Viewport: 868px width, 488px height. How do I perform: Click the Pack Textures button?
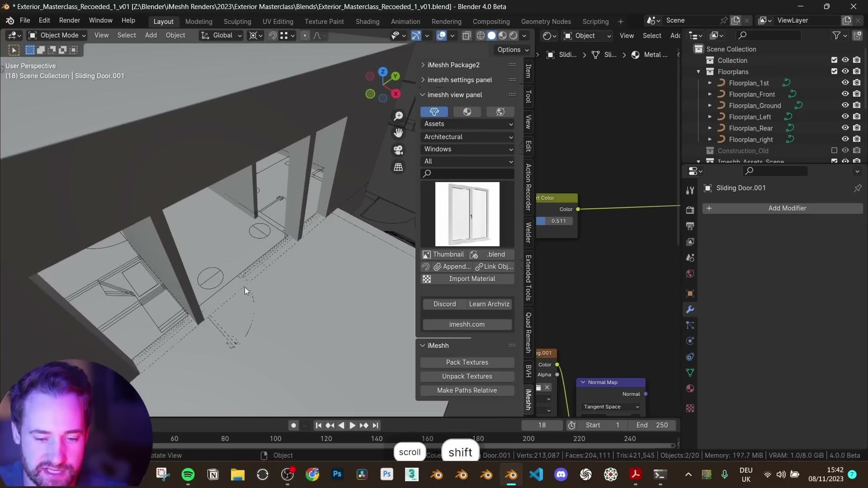tap(467, 362)
